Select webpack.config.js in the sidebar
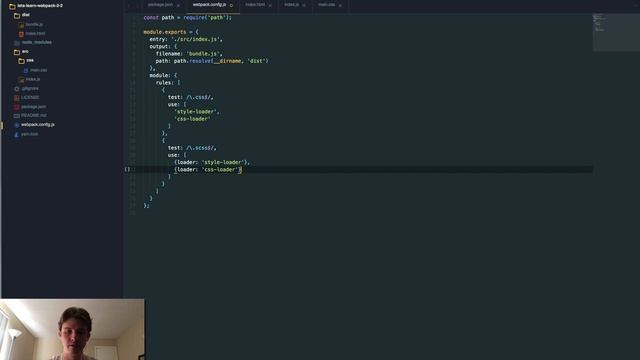Screen dimensions: 640x360 (38, 124)
